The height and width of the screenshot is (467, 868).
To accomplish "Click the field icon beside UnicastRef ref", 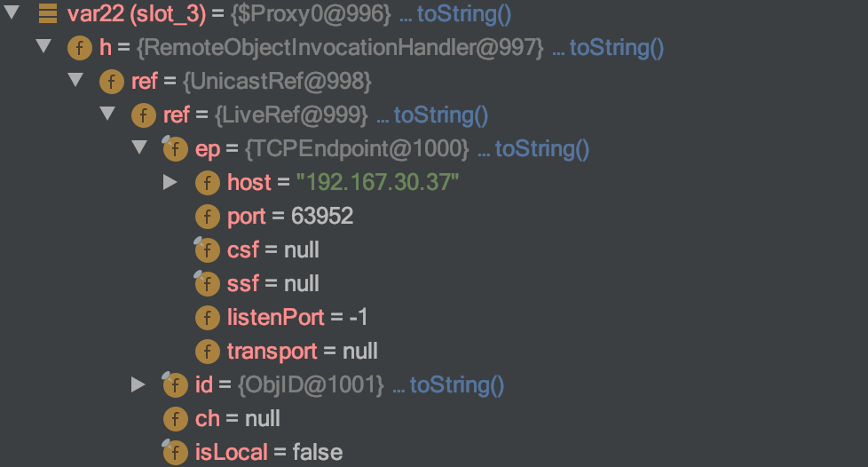I will [x=111, y=82].
